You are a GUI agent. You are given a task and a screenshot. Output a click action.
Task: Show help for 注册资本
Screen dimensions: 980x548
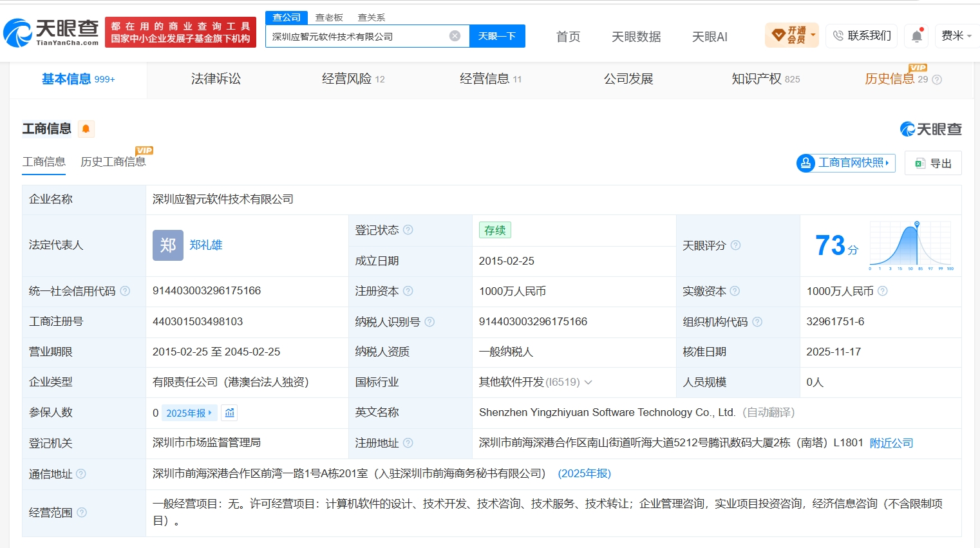coord(408,291)
